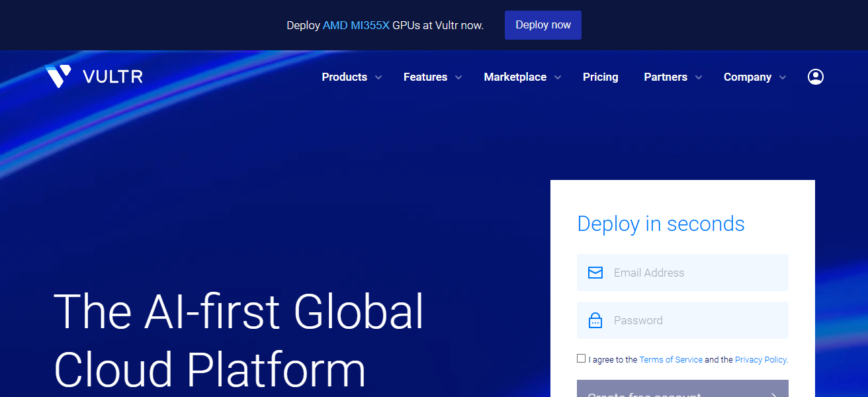
Task: Open the Products menu
Action: tap(345, 77)
